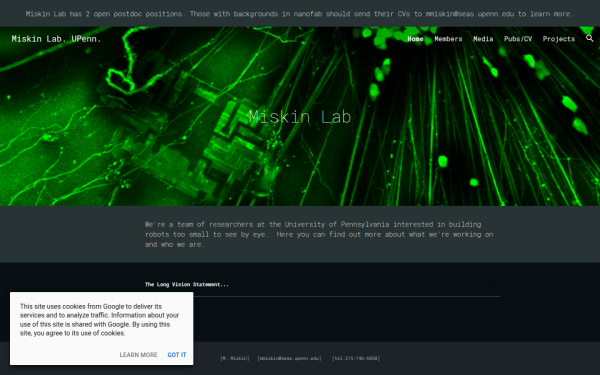The image size is (600, 375).
Task: Click the cookie notice message text
Action: coord(99,320)
